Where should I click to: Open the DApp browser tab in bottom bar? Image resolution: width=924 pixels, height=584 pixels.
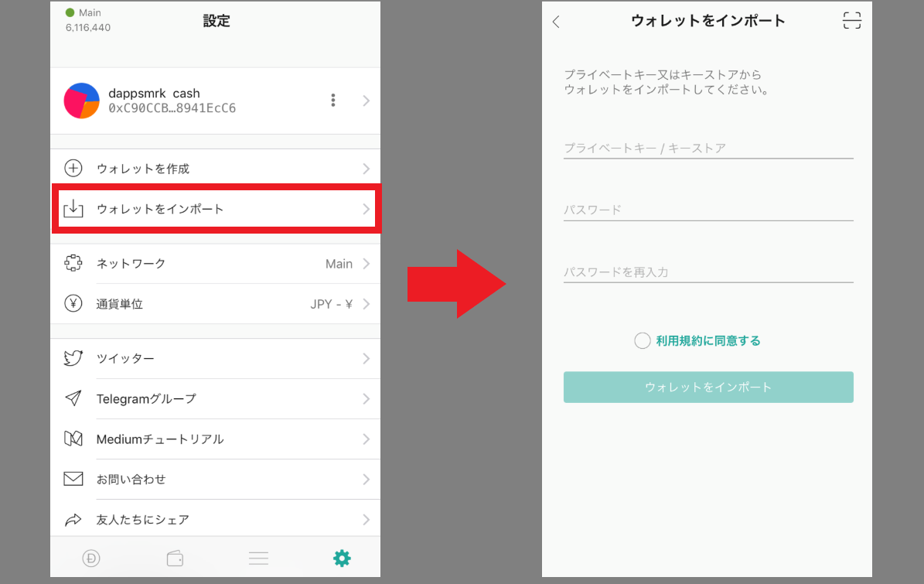tap(91, 558)
